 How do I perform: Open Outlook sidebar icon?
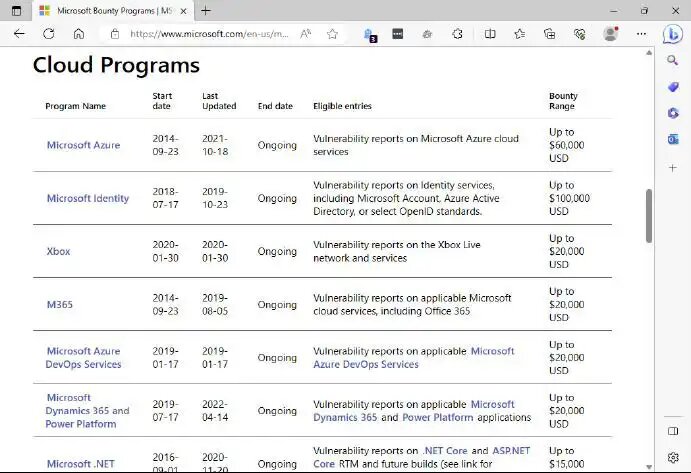pyautogui.click(x=672, y=140)
